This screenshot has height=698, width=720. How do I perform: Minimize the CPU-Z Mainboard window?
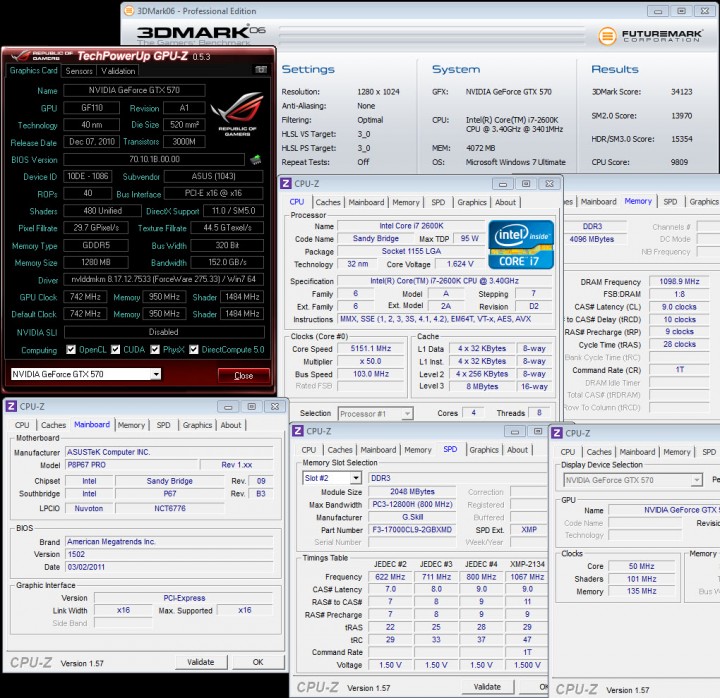tap(228, 406)
